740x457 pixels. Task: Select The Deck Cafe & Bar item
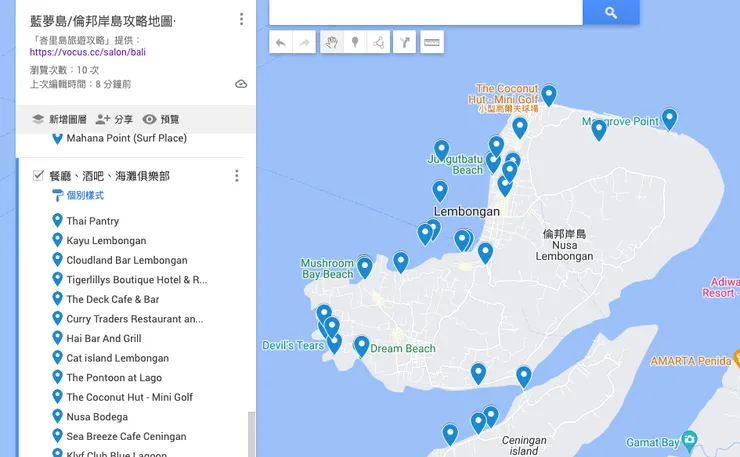pyautogui.click(x=112, y=299)
